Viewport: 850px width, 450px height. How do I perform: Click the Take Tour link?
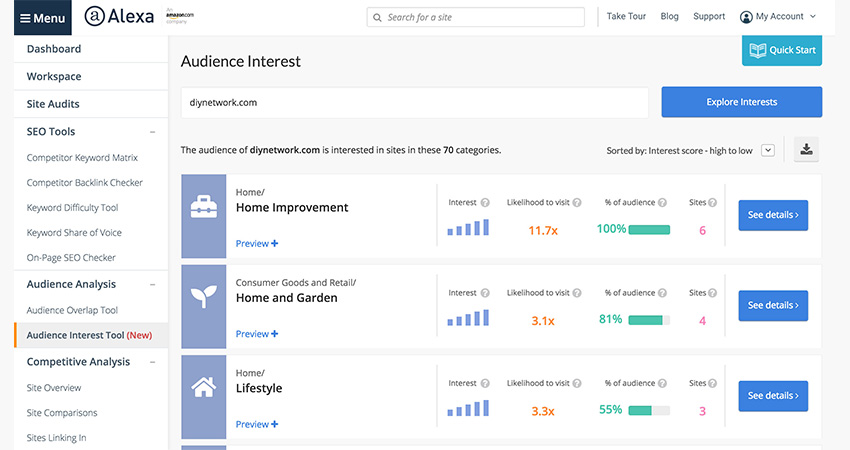pos(626,16)
